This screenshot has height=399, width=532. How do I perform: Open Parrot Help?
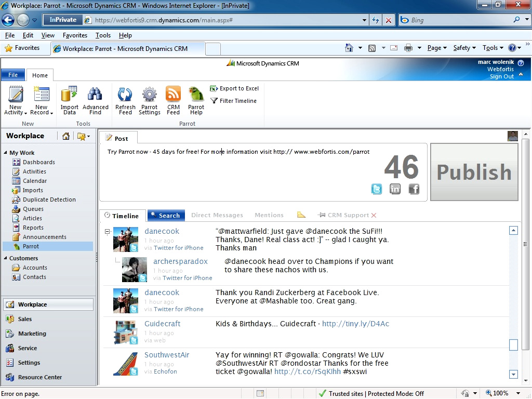pos(196,100)
